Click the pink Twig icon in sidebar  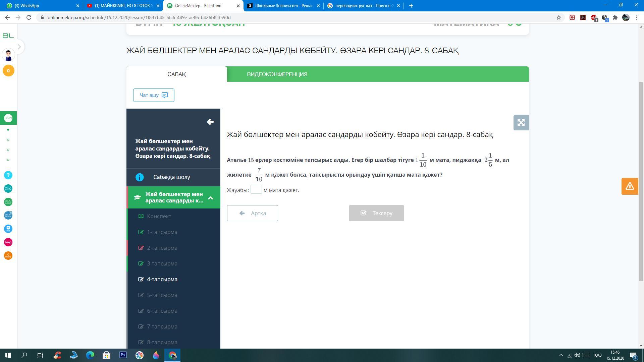pyautogui.click(x=8, y=242)
